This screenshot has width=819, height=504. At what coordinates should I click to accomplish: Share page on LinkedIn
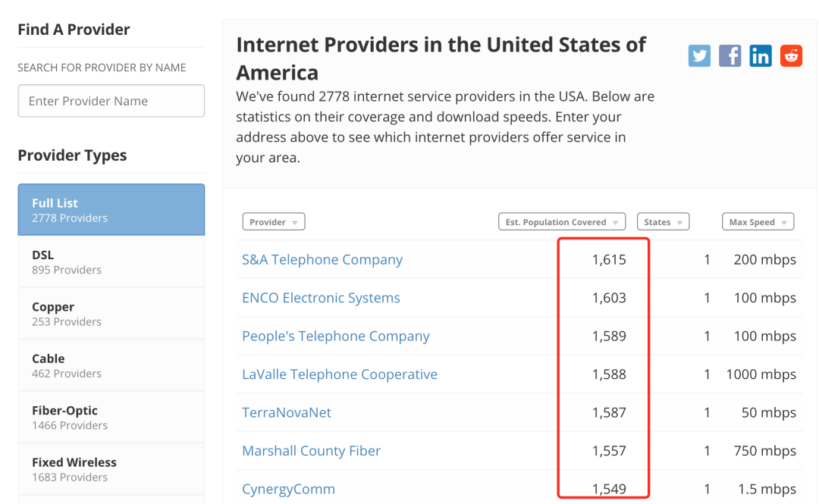[761, 55]
